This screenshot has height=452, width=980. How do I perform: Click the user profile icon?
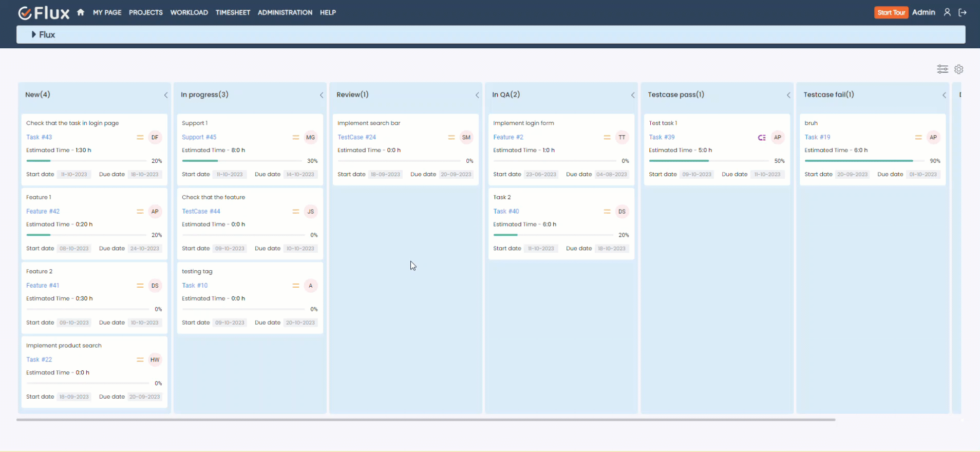pyautogui.click(x=947, y=12)
